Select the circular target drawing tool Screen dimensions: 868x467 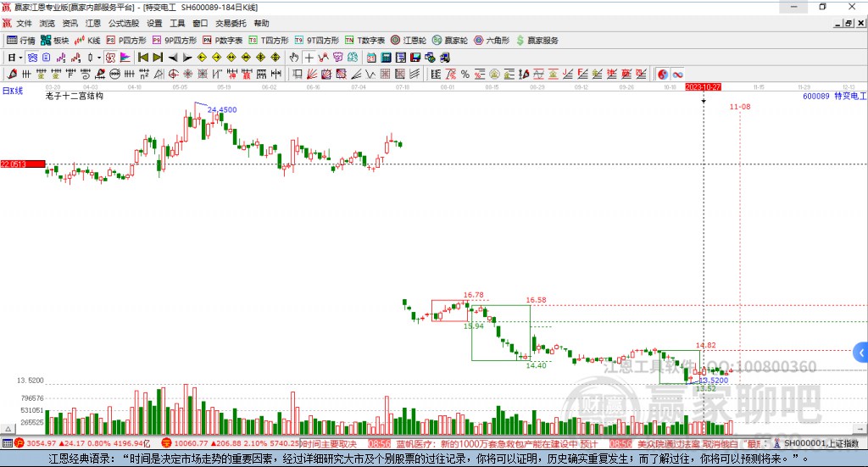click(x=173, y=74)
